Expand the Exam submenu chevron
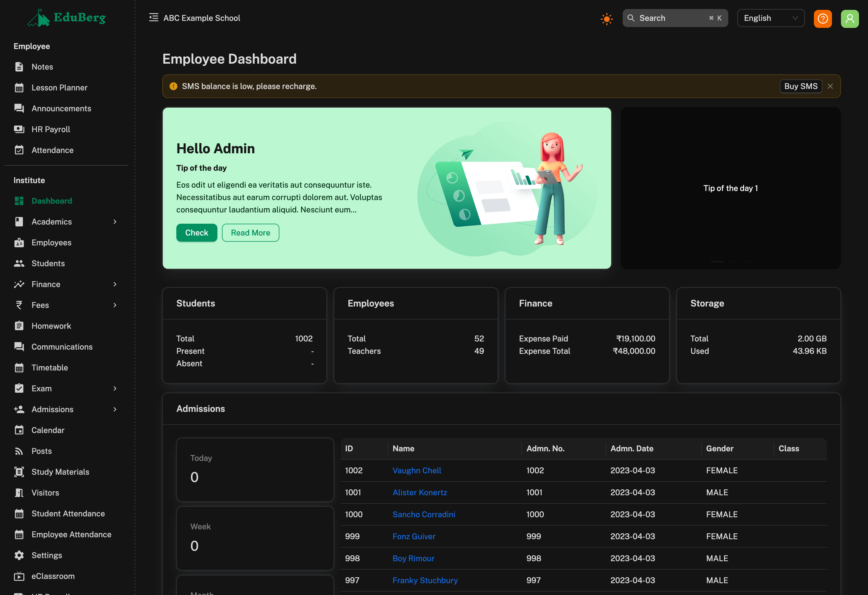The width and height of the screenshot is (868, 595). pos(115,388)
